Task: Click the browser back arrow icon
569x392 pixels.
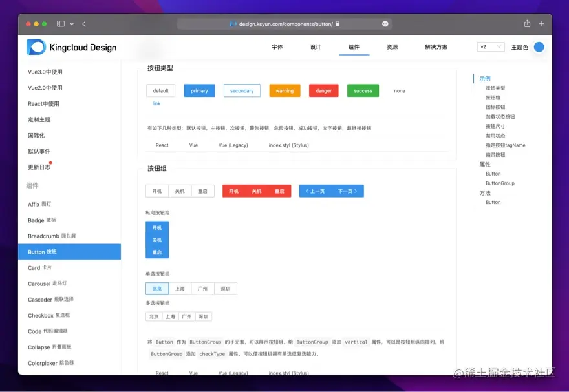Action: [x=83, y=23]
